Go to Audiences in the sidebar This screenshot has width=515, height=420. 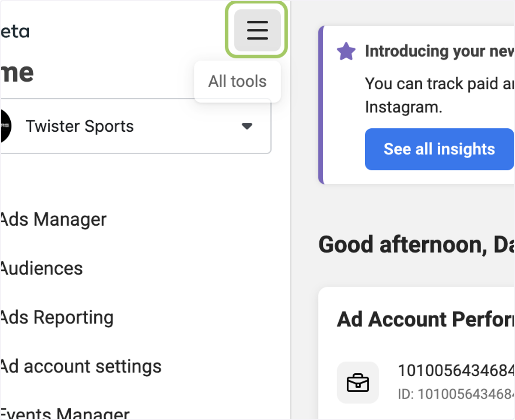(x=41, y=269)
